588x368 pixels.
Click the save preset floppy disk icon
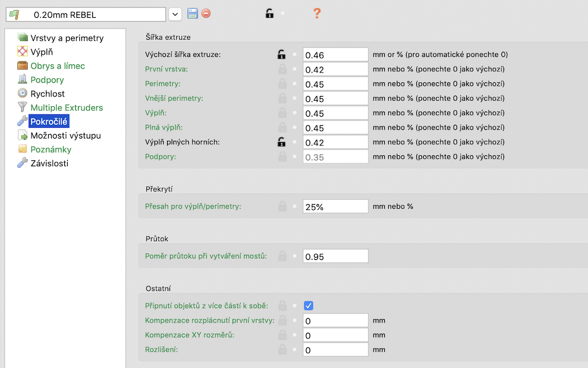[192, 13]
